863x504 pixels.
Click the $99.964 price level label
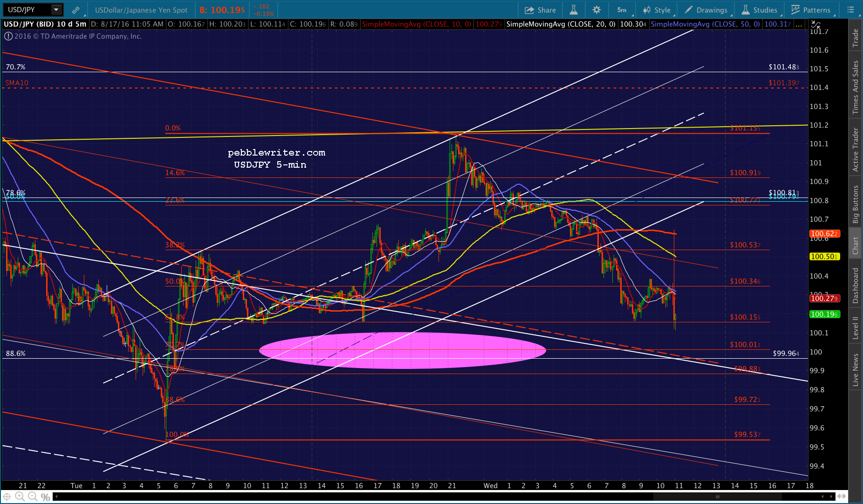pos(786,354)
